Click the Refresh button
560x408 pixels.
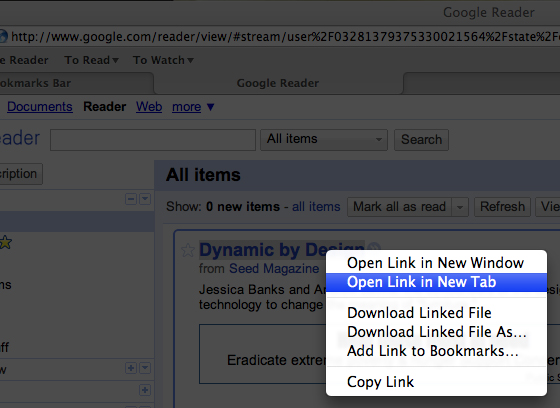[502, 207]
